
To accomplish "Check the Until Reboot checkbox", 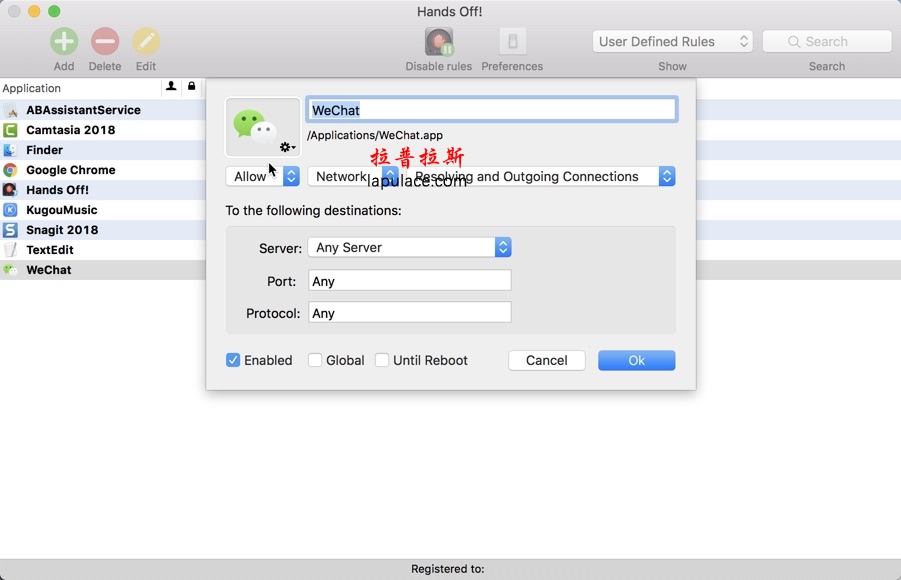I will click(x=382, y=360).
